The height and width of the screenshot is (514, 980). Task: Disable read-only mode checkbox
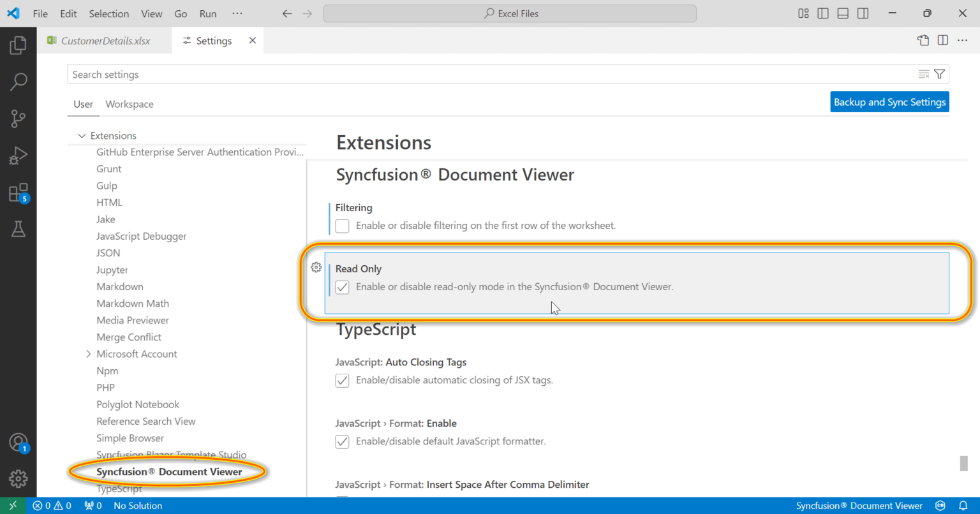point(342,287)
